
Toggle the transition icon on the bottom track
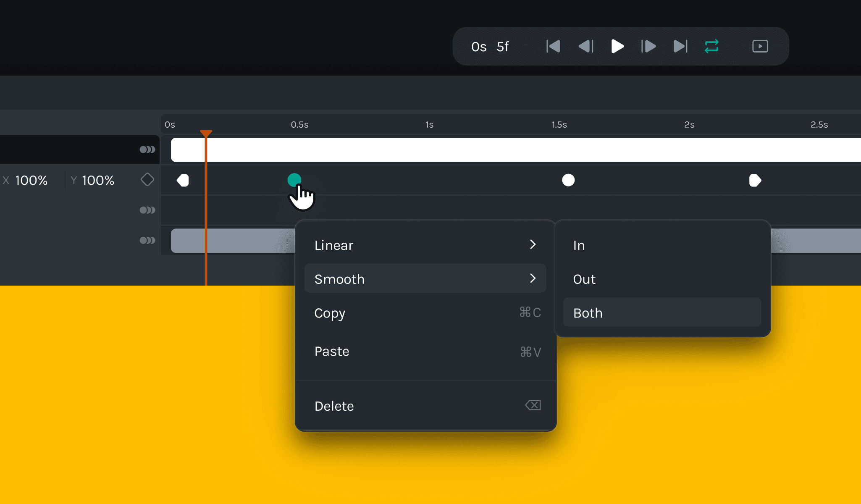point(147,241)
